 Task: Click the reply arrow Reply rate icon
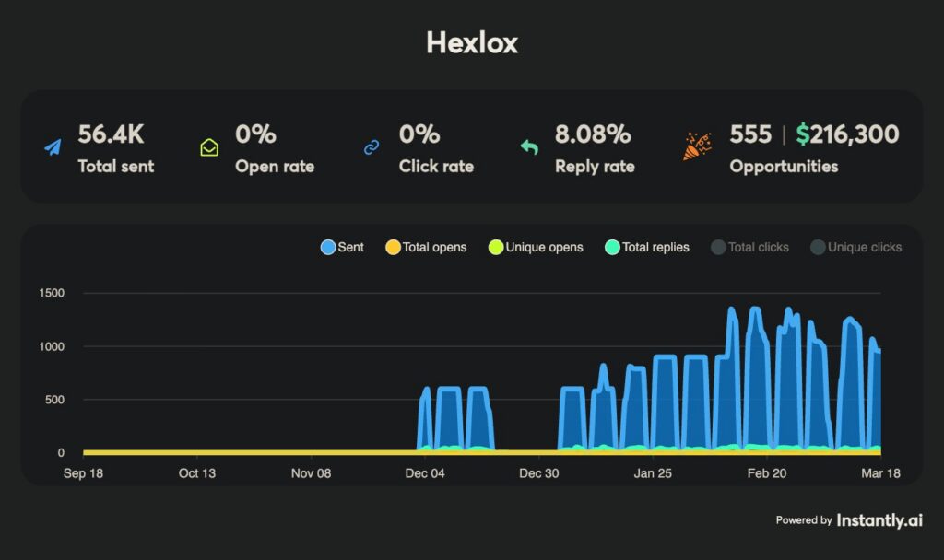click(529, 147)
